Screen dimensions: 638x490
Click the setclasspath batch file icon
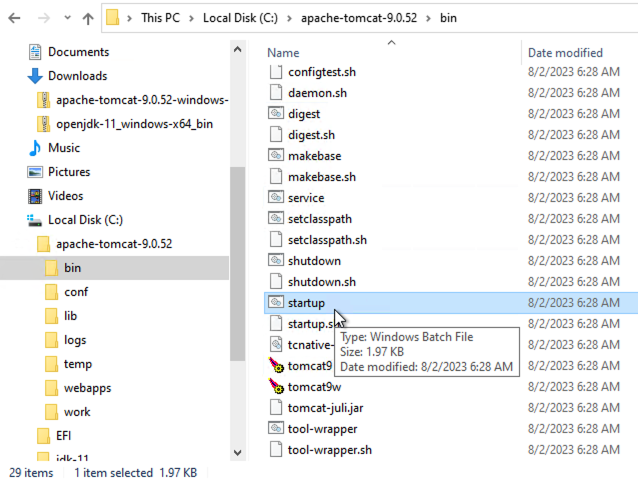(x=276, y=219)
